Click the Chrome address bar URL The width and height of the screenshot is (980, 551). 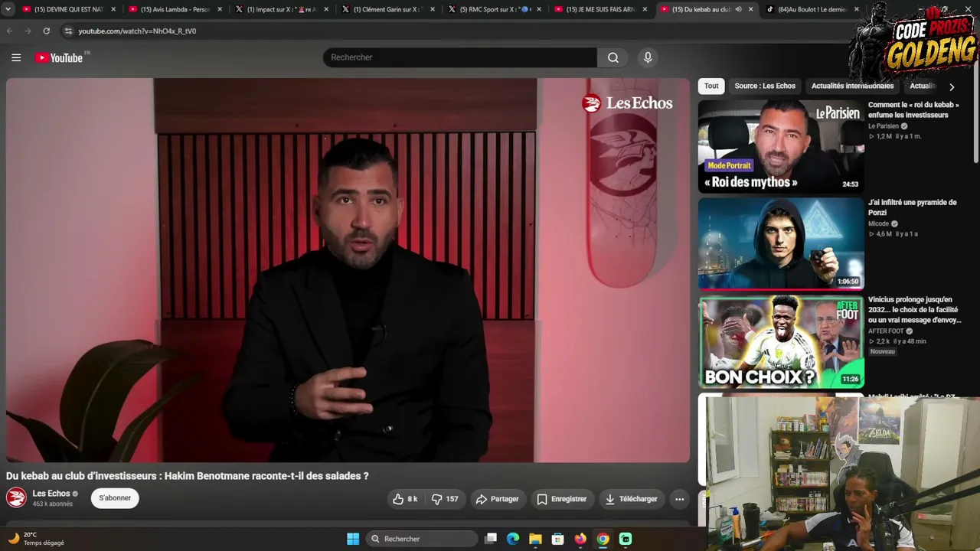click(137, 31)
